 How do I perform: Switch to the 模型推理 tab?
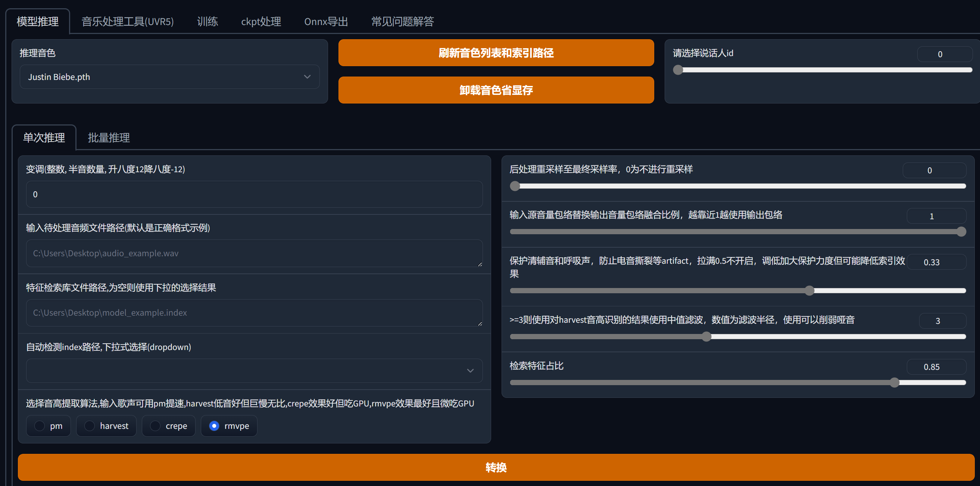(37, 21)
